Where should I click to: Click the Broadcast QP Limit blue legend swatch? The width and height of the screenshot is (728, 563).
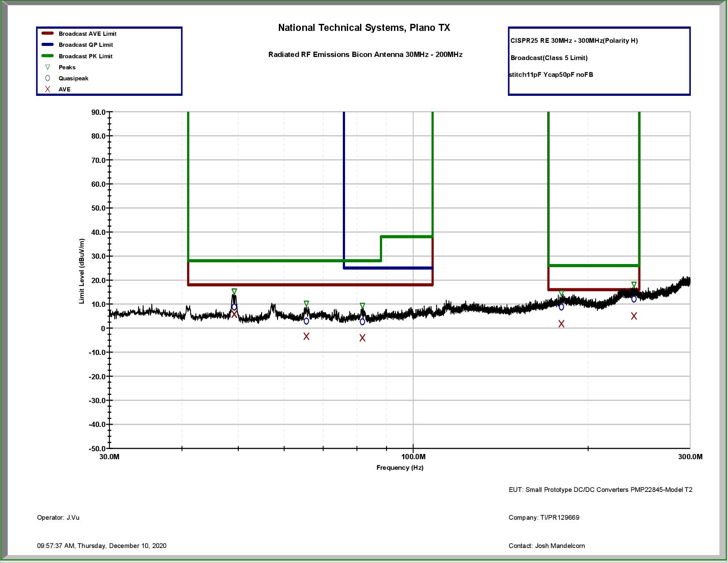tap(48, 45)
